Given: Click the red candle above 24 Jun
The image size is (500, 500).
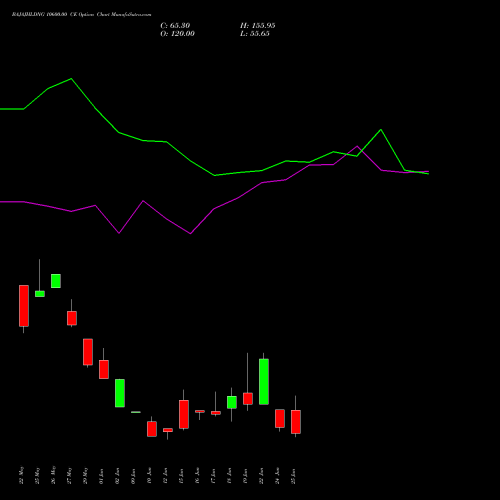Looking at the screenshot, I should [x=280, y=418].
